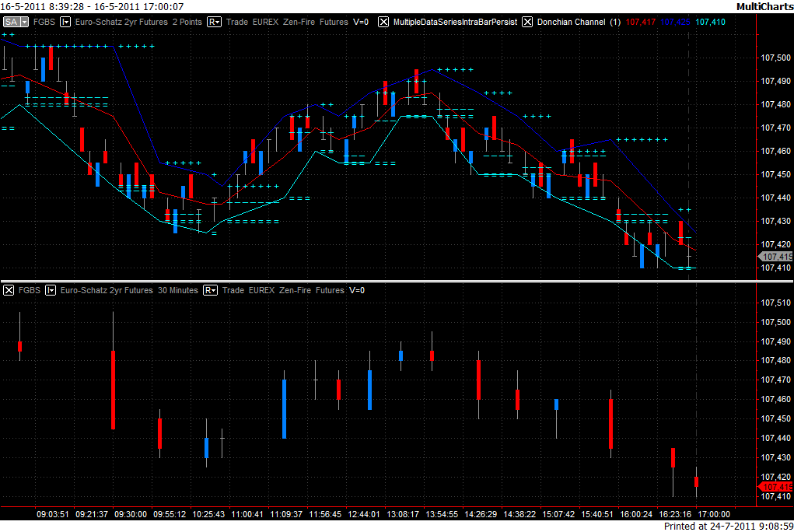Screen dimensions: 794x532
Task: Toggle the X box before FGBS in lower pane
Action: 9,290
